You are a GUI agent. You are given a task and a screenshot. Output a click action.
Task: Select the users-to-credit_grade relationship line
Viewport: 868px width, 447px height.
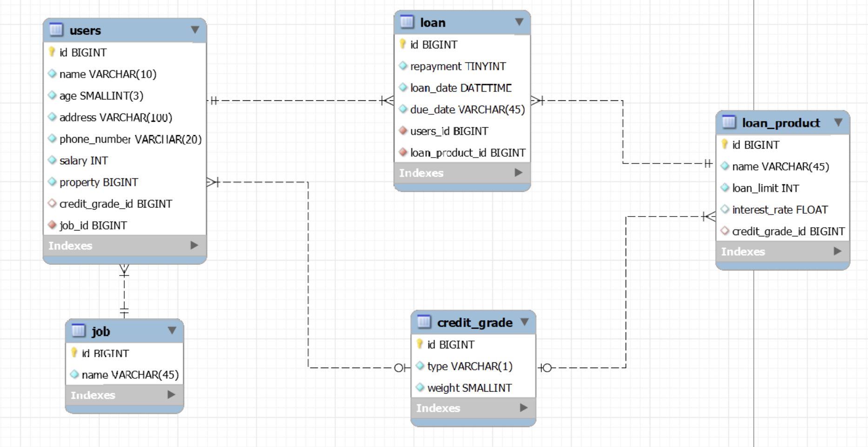click(308, 274)
